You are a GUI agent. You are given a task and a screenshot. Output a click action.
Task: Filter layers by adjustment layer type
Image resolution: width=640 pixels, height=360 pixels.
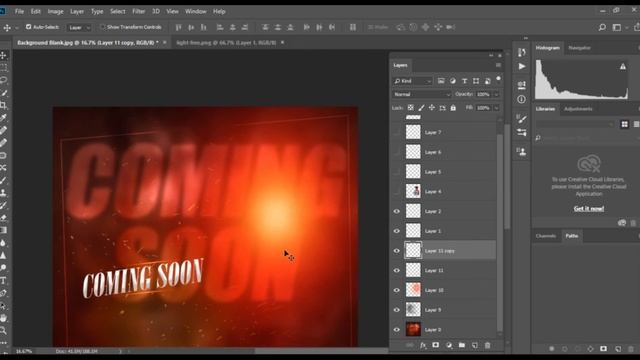coord(453,81)
